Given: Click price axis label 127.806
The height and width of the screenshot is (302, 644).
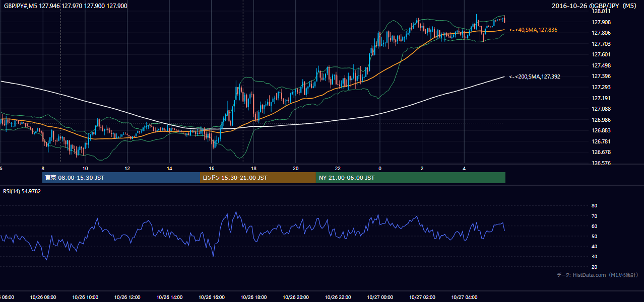Looking at the screenshot, I should (x=602, y=33).
